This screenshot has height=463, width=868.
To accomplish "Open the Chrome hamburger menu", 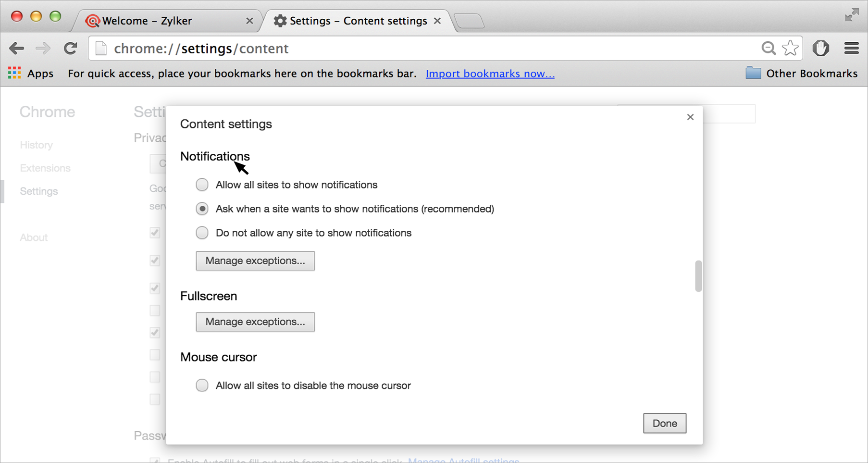I will 851,49.
